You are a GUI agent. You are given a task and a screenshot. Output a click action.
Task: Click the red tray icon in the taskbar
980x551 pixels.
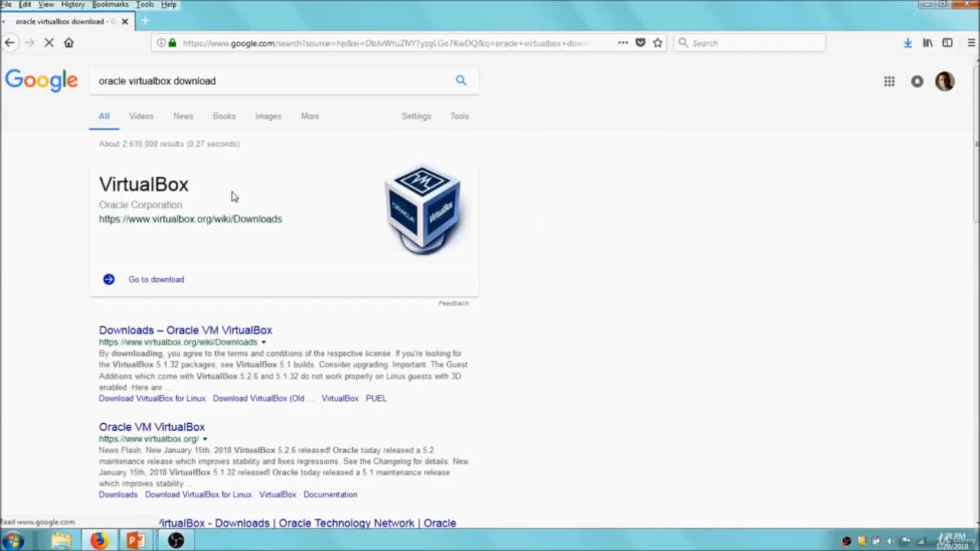click(846, 541)
